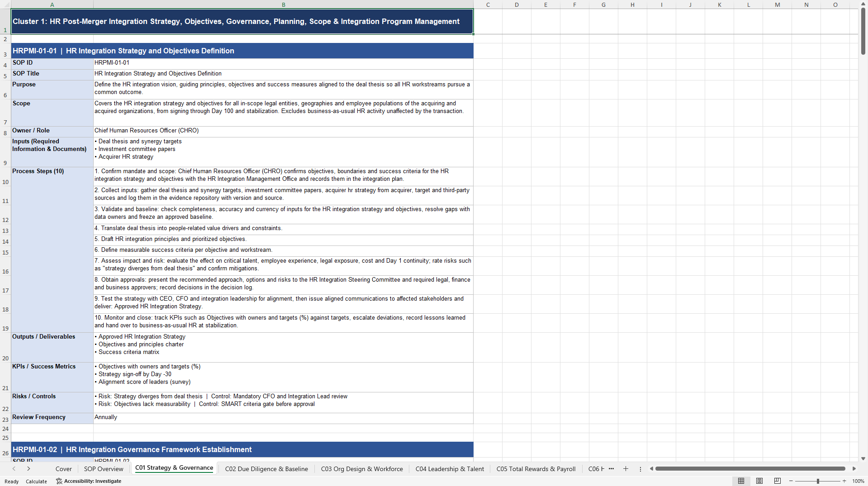Select 'Risks / Controls' label cell
The height and width of the screenshot is (486, 868).
[x=52, y=402]
